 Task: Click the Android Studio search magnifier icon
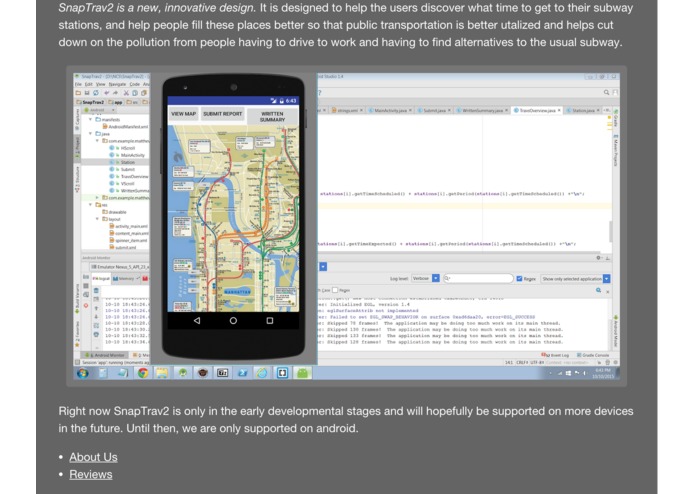[x=606, y=93]
